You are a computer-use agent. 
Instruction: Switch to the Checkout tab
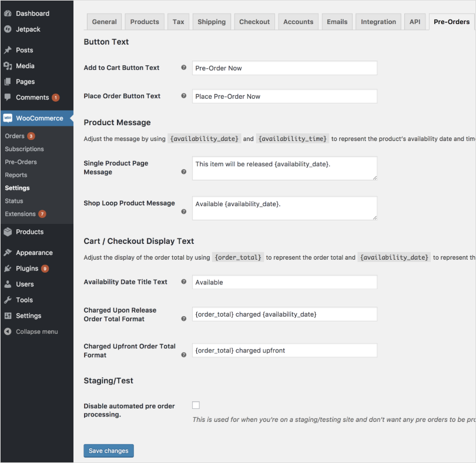tap(254, 22)
